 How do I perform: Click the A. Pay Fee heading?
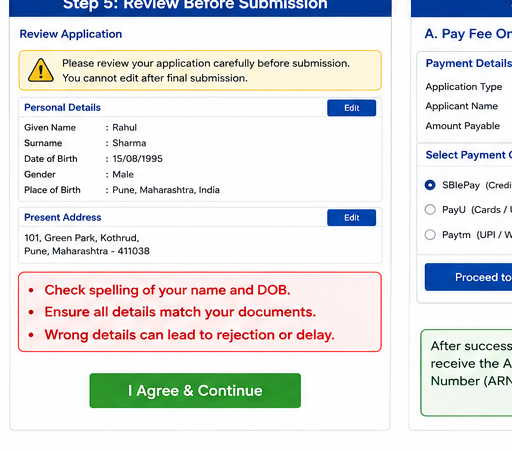pyautogui.click(x=468, y=34)
